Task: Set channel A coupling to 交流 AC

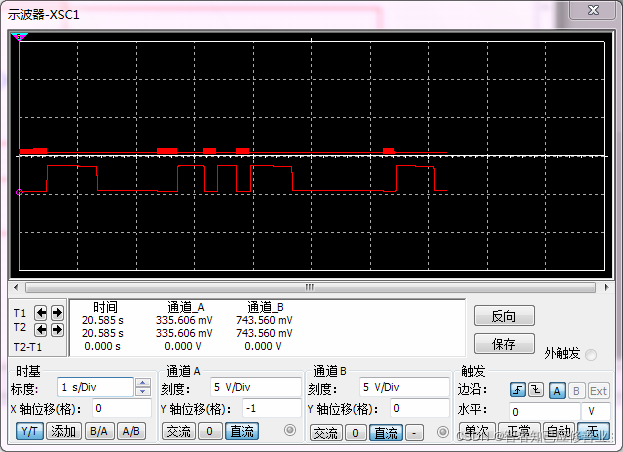Action: pos(178,431)
